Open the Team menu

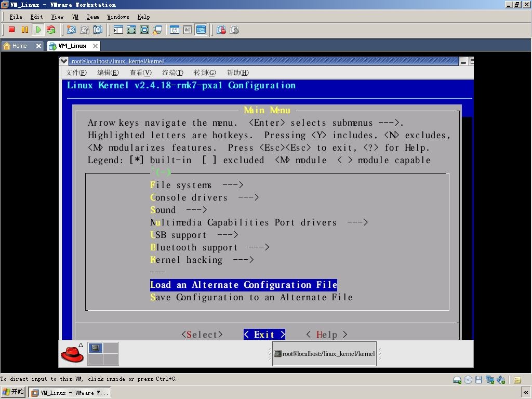click(92, 17)
